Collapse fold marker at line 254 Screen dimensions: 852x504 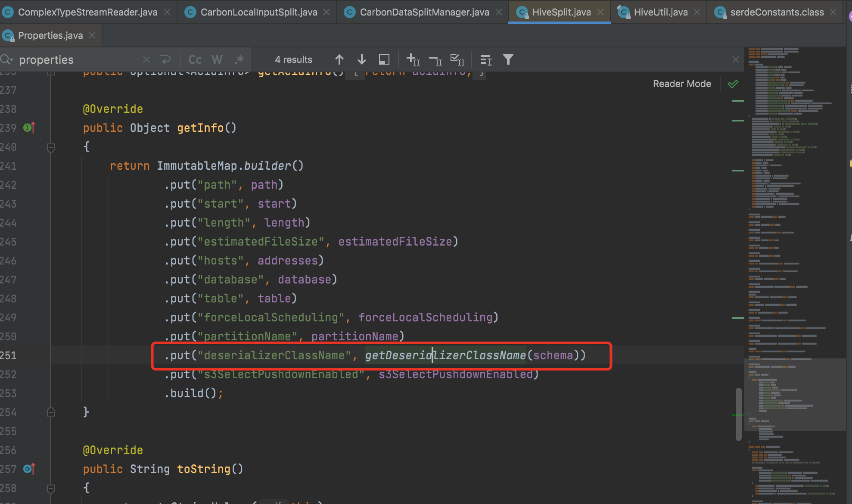pyautogui.click(x=50, y=412)
